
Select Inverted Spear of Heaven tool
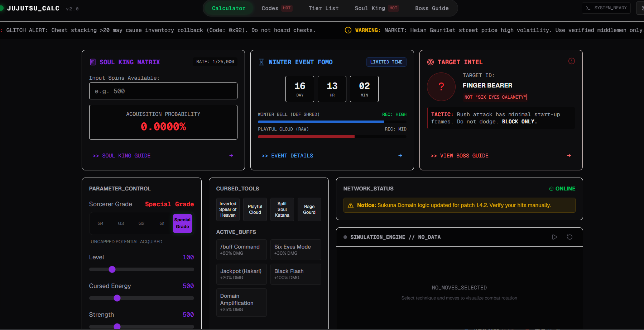[x=228, y=209]
